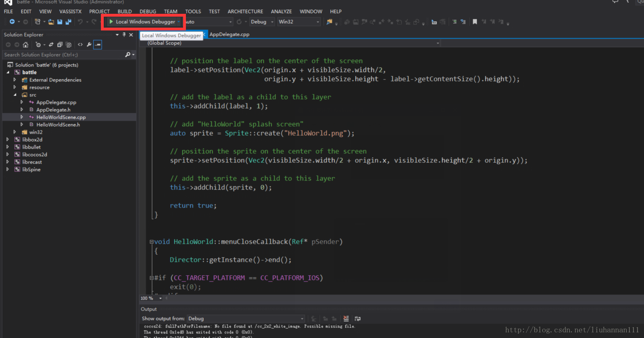Click the Search Solution Explorer input field

[63, 54]
